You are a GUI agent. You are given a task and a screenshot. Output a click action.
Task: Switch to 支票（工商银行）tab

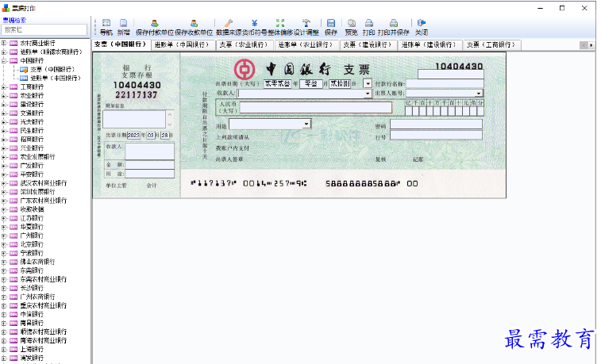tap(491, 44)
